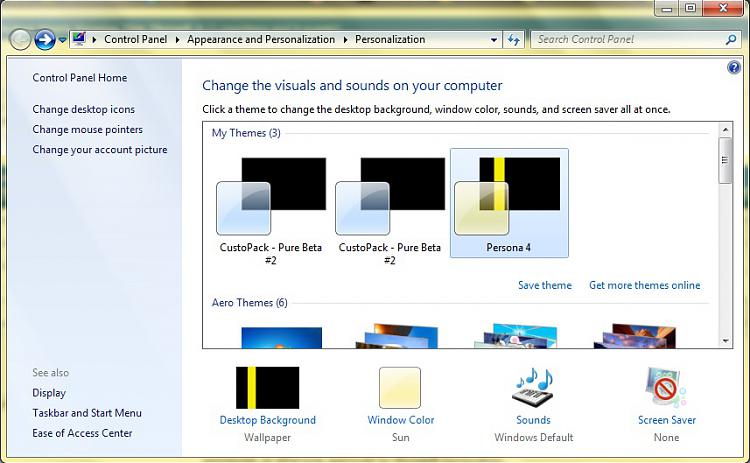
Task: Click the theme list scroll up arrow
Action: tap(725, 130)
